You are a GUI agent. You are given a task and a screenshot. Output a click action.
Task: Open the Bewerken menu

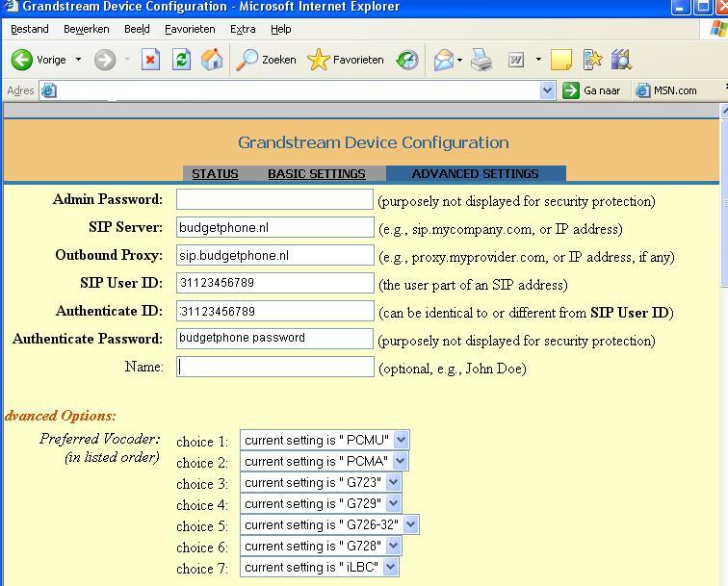87,29
